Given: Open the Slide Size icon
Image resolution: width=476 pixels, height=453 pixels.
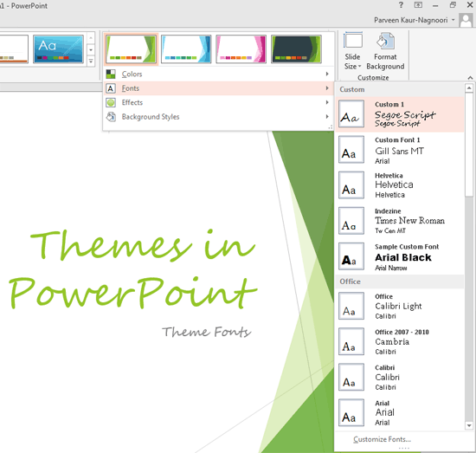Looking at the screenshot, I should point(352,41).
